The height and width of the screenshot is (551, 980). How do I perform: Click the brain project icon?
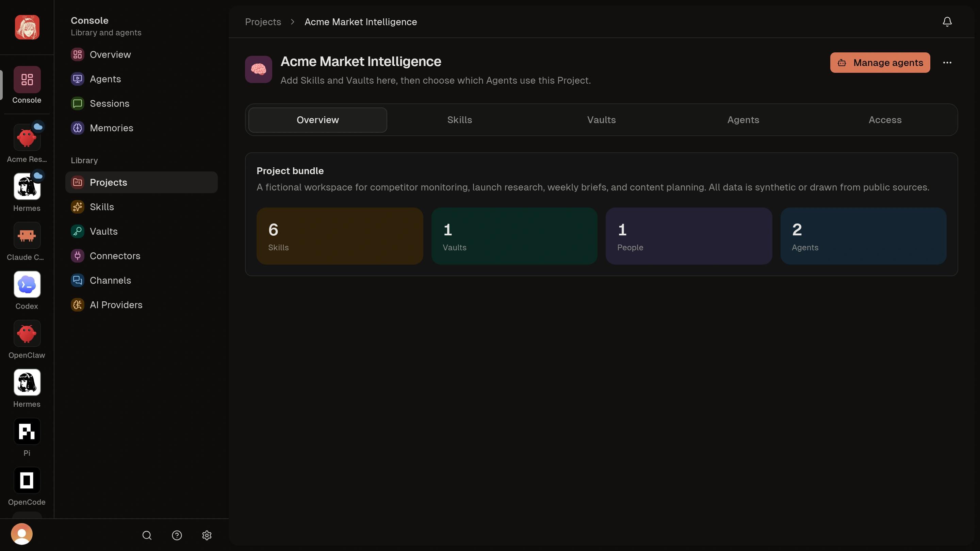pos(258,69)
